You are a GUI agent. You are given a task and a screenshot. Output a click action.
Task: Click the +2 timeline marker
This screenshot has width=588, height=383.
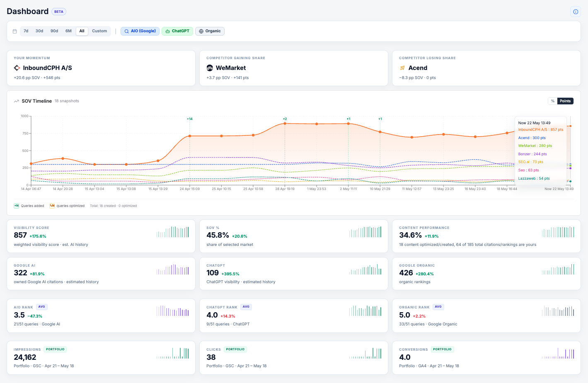tap(285, 119)
